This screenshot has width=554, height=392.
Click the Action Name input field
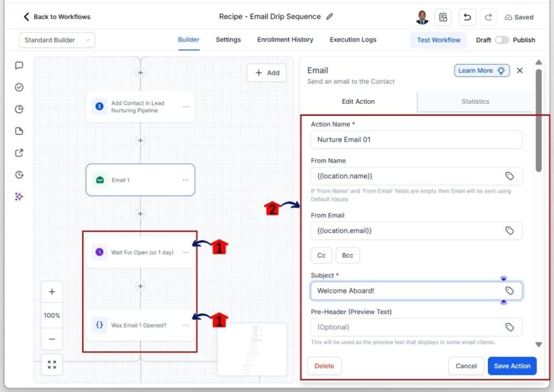pyautogui.click(x=416, y=139)
